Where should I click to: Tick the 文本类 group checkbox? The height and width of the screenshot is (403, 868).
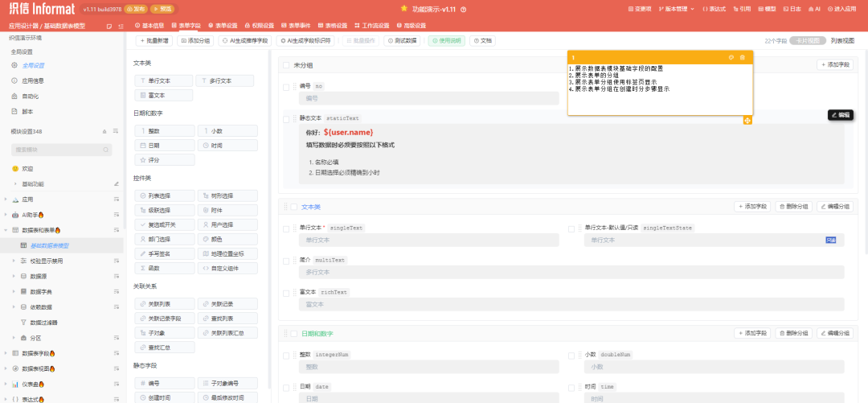point(294,207)
